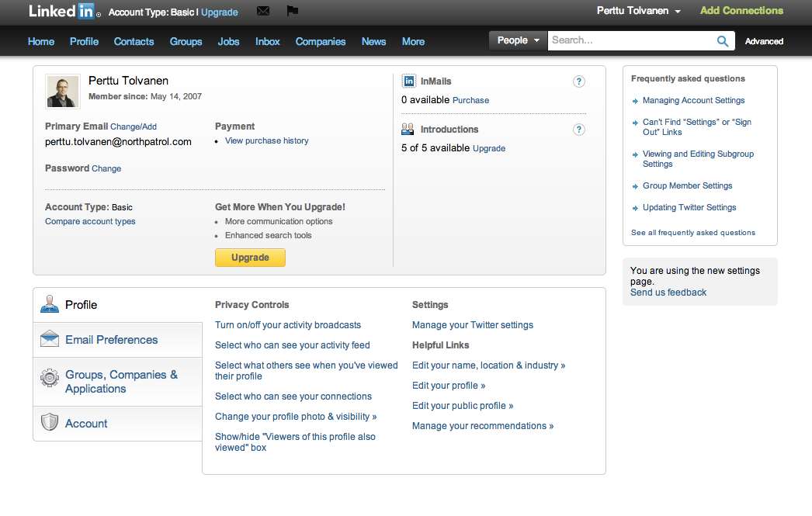
Task: Open the Jobs navigation menu
Action: click(228, 41)
